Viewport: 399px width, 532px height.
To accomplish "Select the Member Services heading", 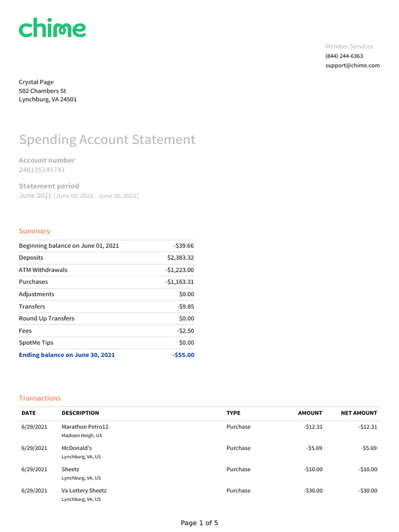I will (x=349, y=46).
